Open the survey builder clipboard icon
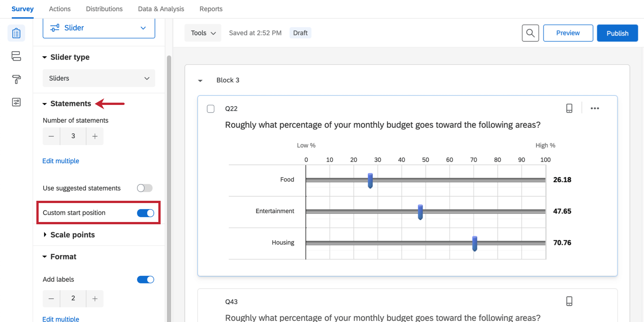Viewport: 644px width, 322px height. [x=16, y=33]
